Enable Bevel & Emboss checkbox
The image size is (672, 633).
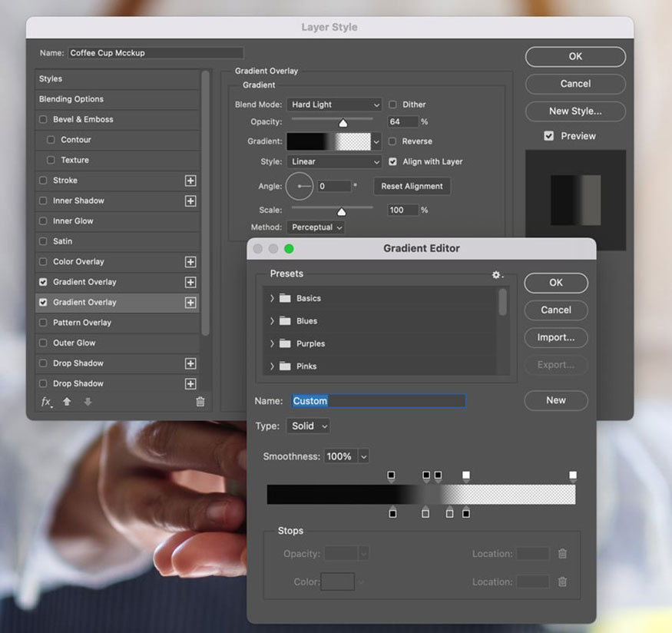pyautogui.click(x=43, y=119)
